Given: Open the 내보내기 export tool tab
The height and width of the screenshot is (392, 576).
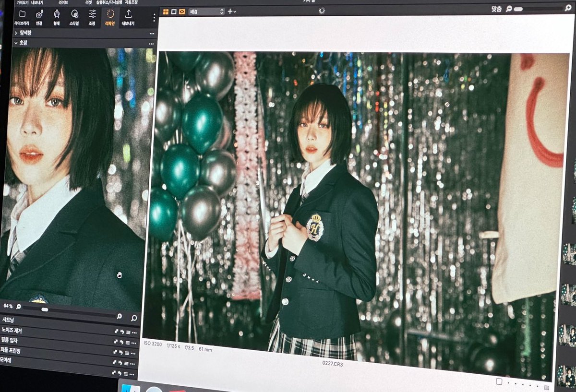Looking at the screenshot, I should coord(128,18).
